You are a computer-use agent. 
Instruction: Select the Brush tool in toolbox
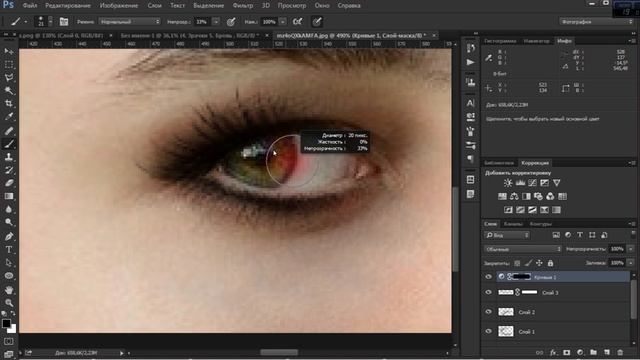click(9, 144)
